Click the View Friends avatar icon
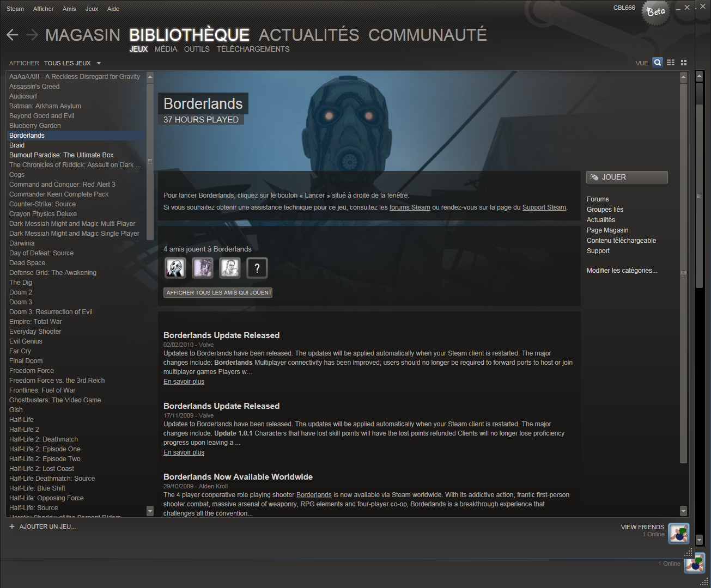The width and height of the screenshot is (711, 588). click(679, 534)
